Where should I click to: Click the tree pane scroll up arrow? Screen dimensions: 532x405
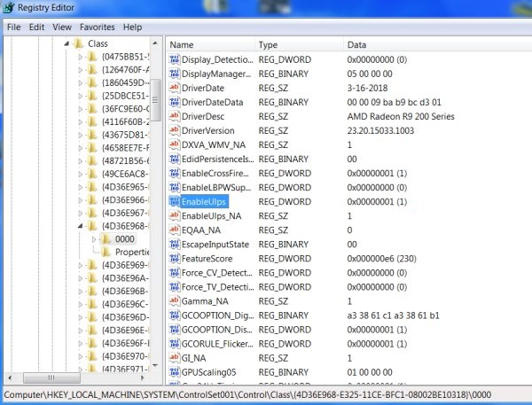click(155, 43)
